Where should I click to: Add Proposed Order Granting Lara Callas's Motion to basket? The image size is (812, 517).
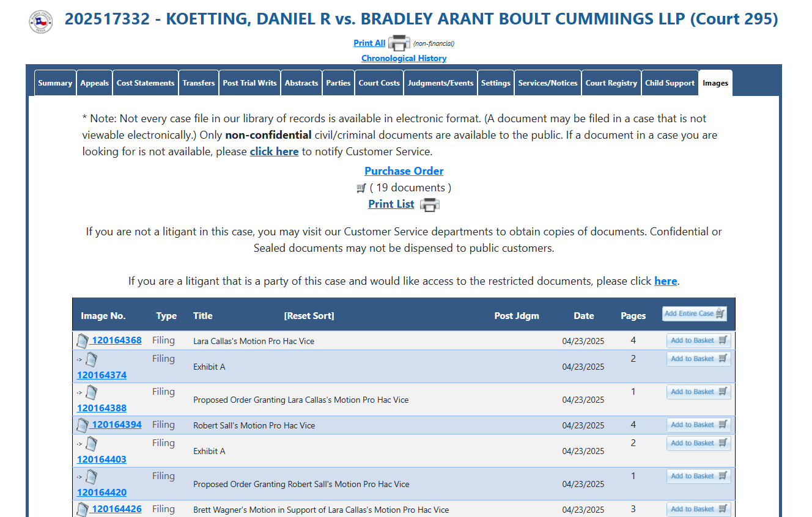[699, 392]
